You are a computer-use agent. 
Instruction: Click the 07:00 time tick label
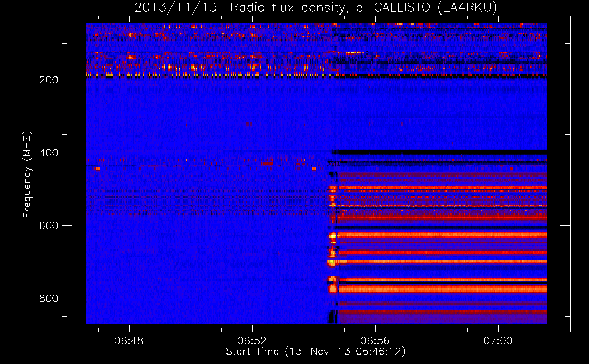pos(498,341)
